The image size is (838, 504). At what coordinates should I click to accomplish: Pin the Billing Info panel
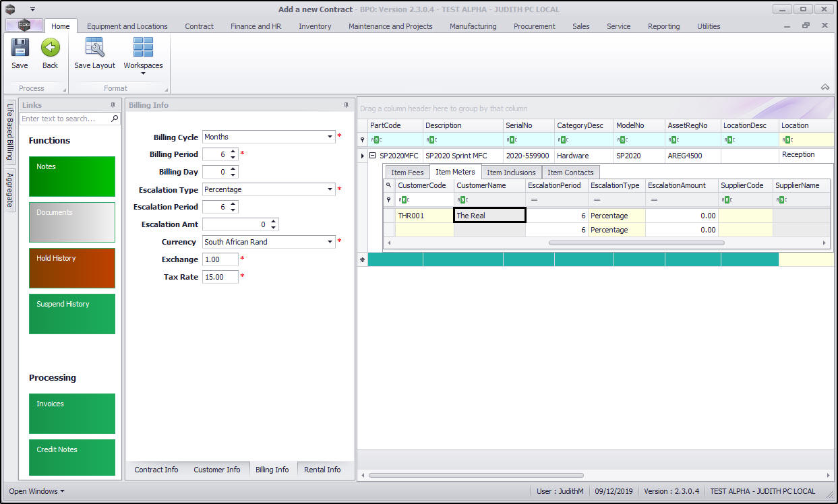[x=347, y=105]
